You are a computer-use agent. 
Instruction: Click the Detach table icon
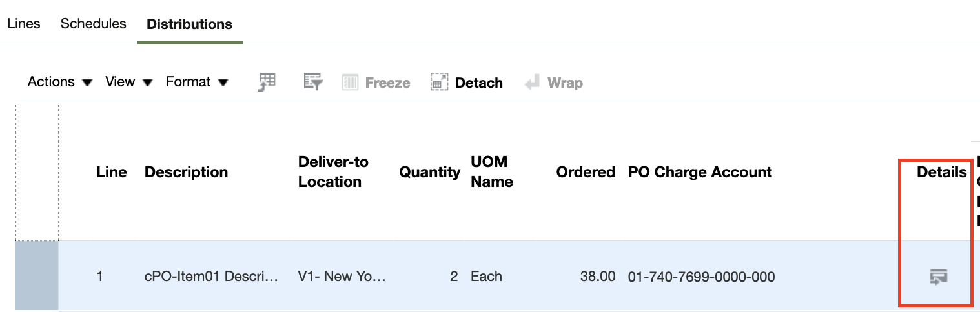pyautogui.click(x=466, y=83)
